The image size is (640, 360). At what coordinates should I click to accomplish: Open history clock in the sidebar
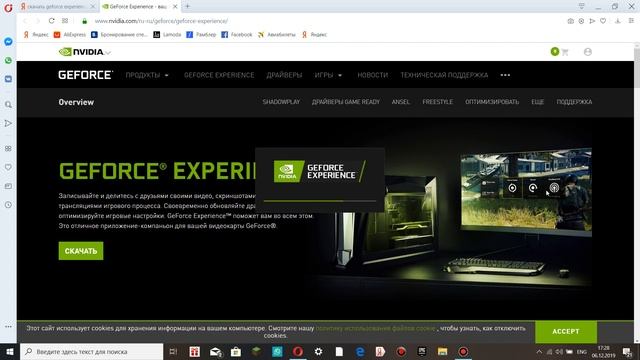point(8,205)
